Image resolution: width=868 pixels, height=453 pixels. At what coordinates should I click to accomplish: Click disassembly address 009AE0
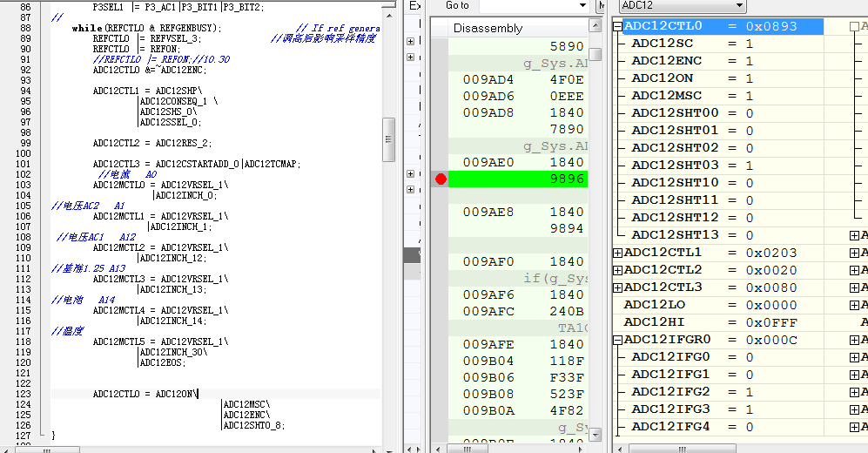coord(488,162)
